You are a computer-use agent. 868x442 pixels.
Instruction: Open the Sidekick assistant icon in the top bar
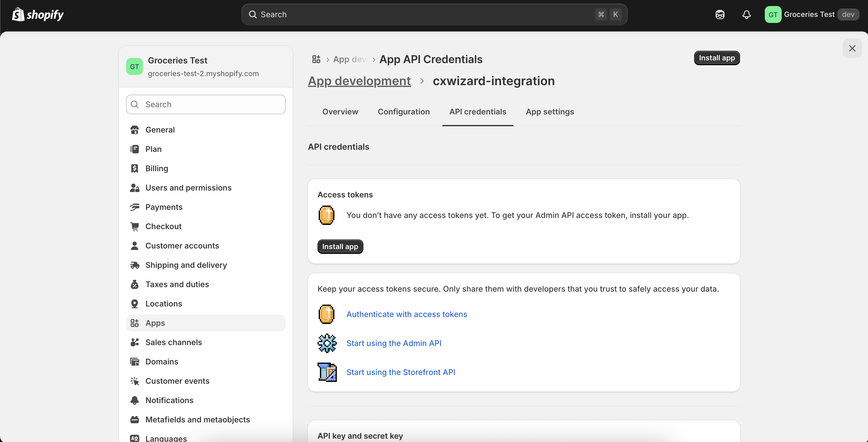[x=720, y=14]
